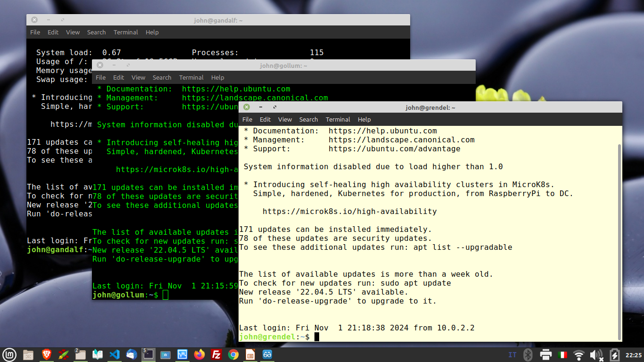644x362 pixels.
Task: Open the File menu in the grendel terminal
Action: coord(247,120)
